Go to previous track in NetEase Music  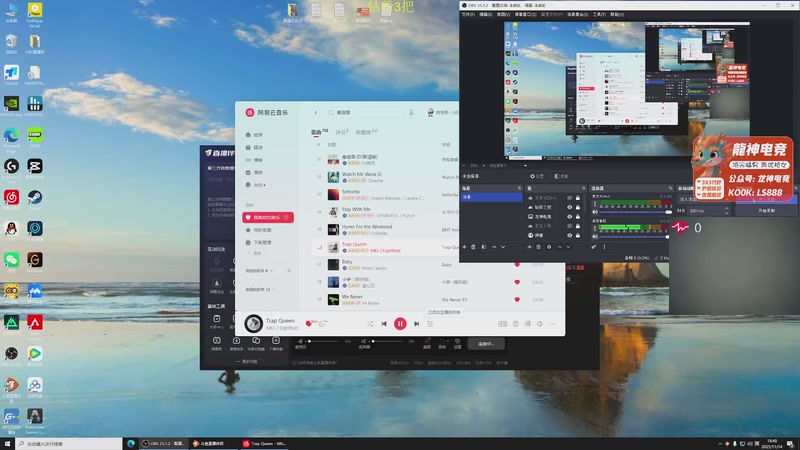coord(384,323)
